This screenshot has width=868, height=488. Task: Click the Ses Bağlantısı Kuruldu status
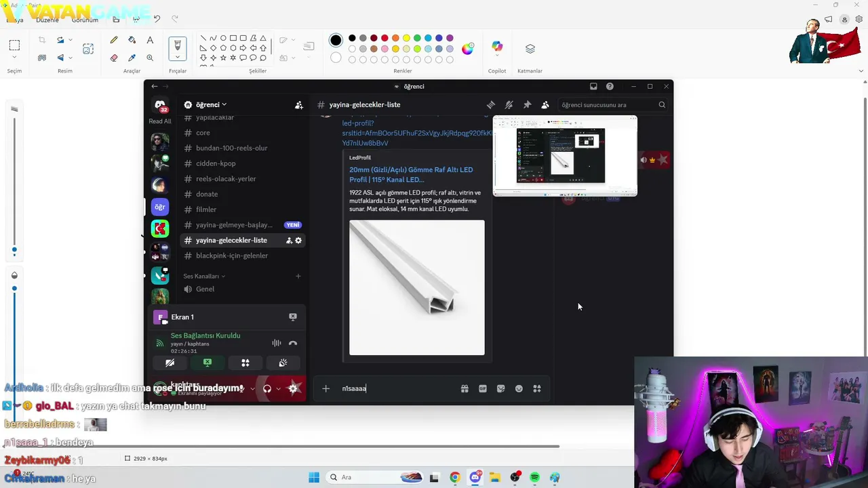(205, 335)
